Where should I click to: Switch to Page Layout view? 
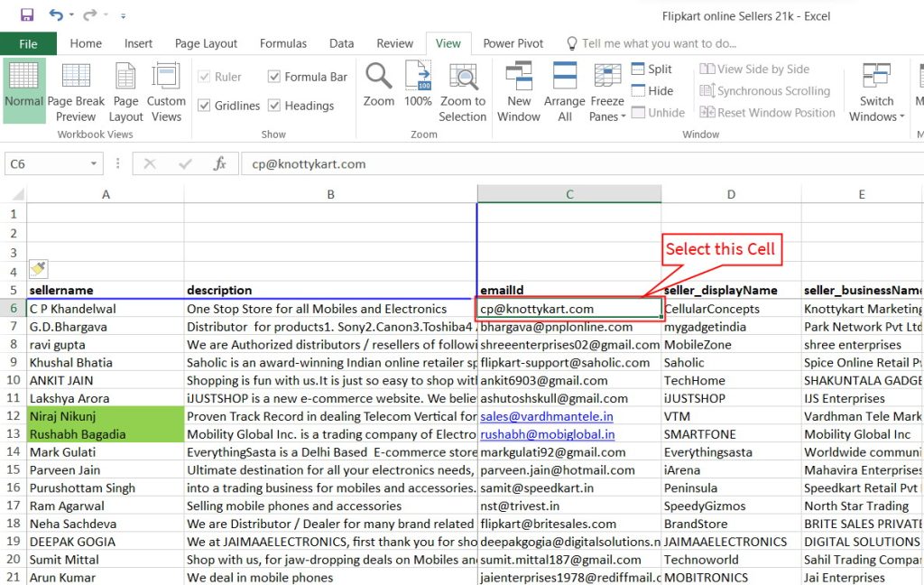[125, 90]
